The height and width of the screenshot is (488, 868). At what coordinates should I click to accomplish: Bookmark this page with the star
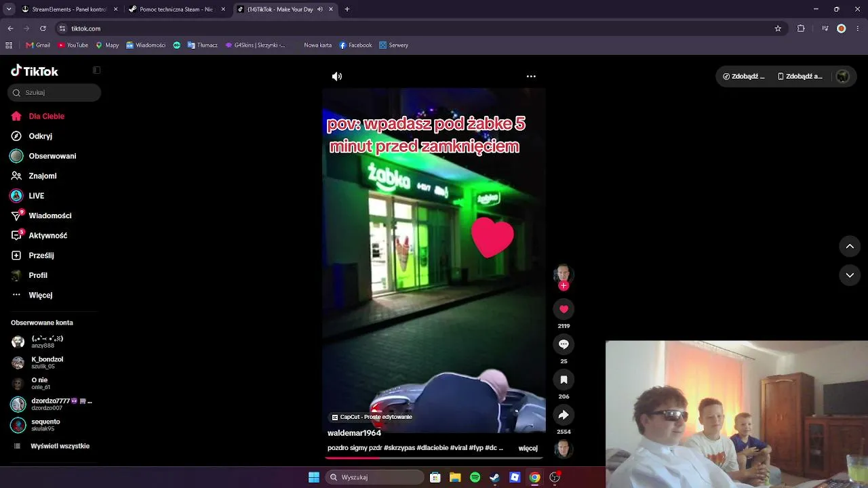pyautogui.click(x=778, y=28)
